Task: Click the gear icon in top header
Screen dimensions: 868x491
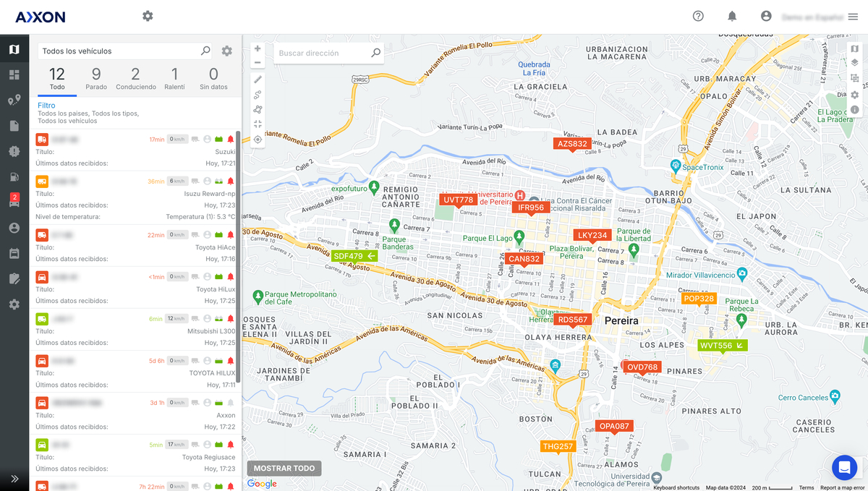Action: point(148,16)
